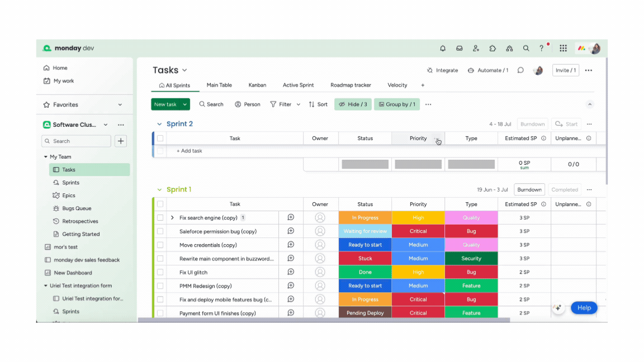Click the user profile avatar in top bar
Image resolution: width=644 pixels, height=362 pixels.
coord(595,49)
